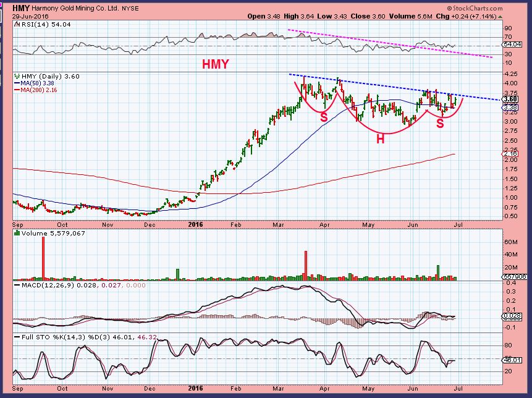Click the High 3.64 value

click(x=298, y=16)
